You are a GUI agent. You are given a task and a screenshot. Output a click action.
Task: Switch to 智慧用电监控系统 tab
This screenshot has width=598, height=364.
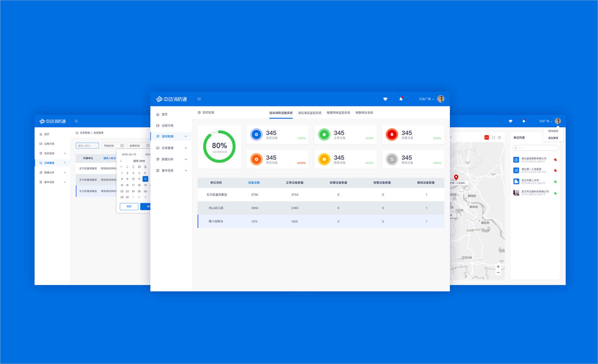point(338,113)
